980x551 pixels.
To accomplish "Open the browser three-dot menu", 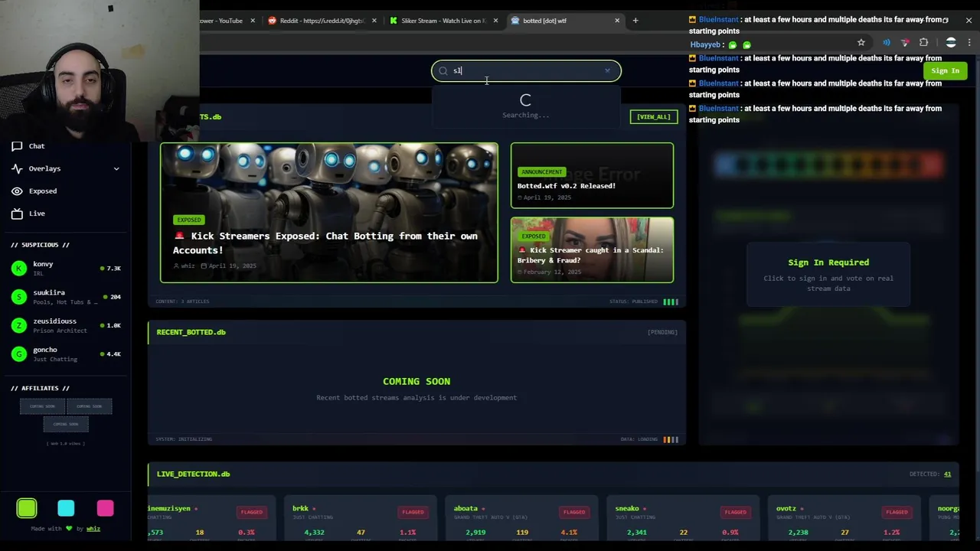I will point(969,43).
